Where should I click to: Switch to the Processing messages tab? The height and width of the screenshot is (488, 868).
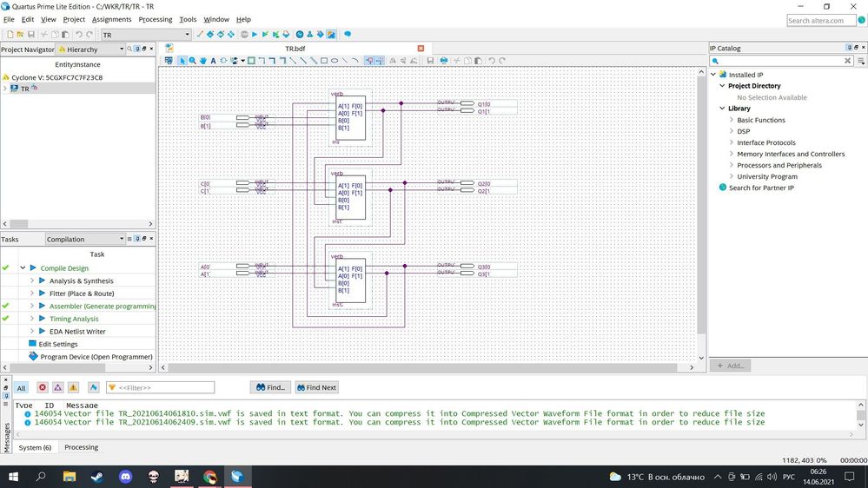[x=81, y=447]
